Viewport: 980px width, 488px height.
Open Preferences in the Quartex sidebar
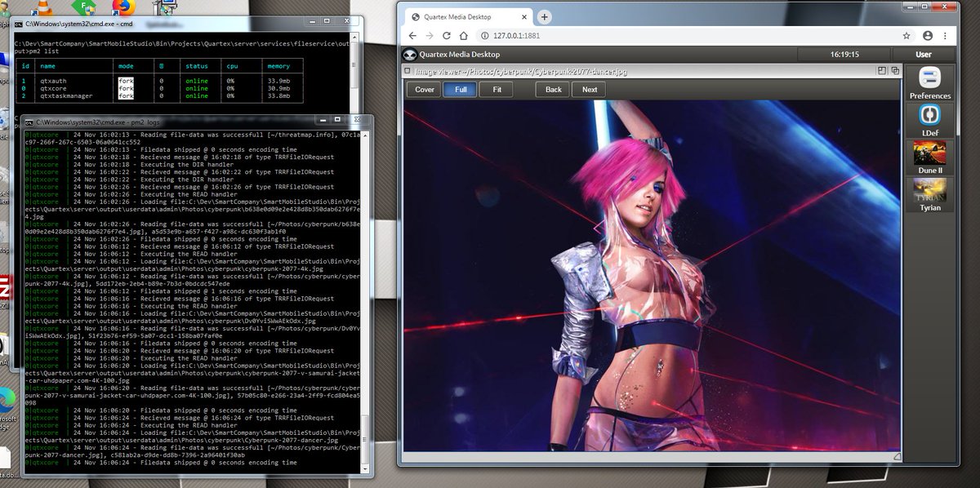(x=929, y=83)
